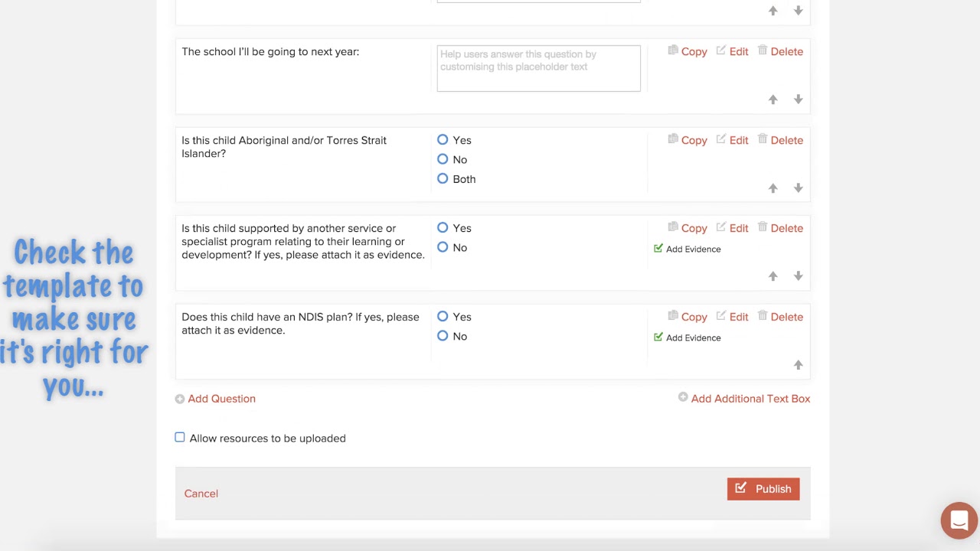Screen dimensions: 980x551
Task: Click Add Question link
Action: point(221,399)
